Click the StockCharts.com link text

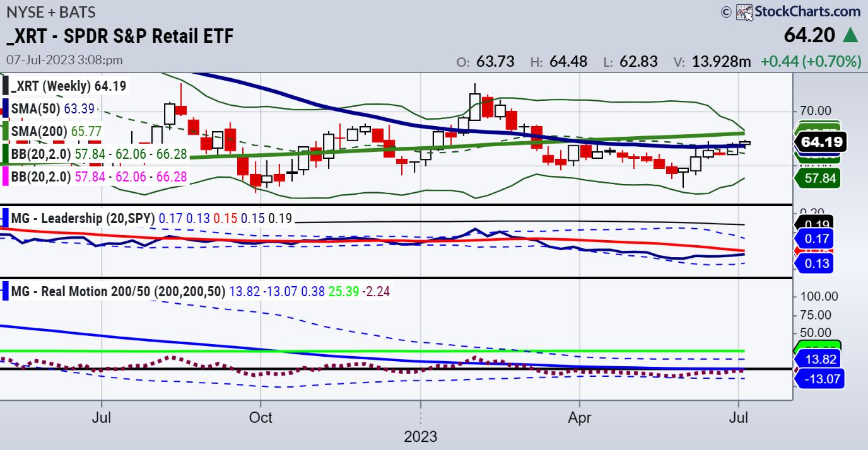click(808, 11)
